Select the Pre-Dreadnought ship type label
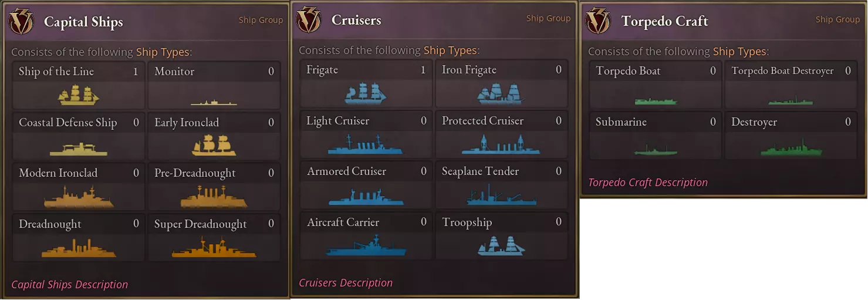The width and height of the screenshot is (868, 300). click(195, 173)
